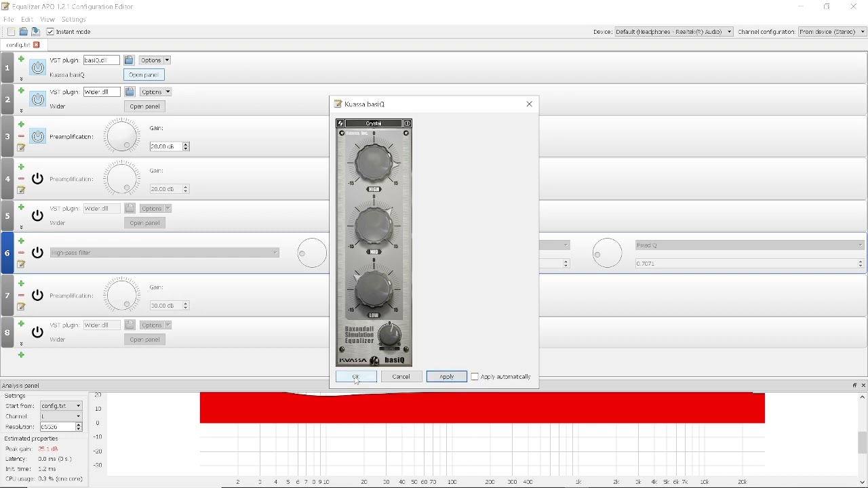Click the green plus icon in row 3

[21, 125]
